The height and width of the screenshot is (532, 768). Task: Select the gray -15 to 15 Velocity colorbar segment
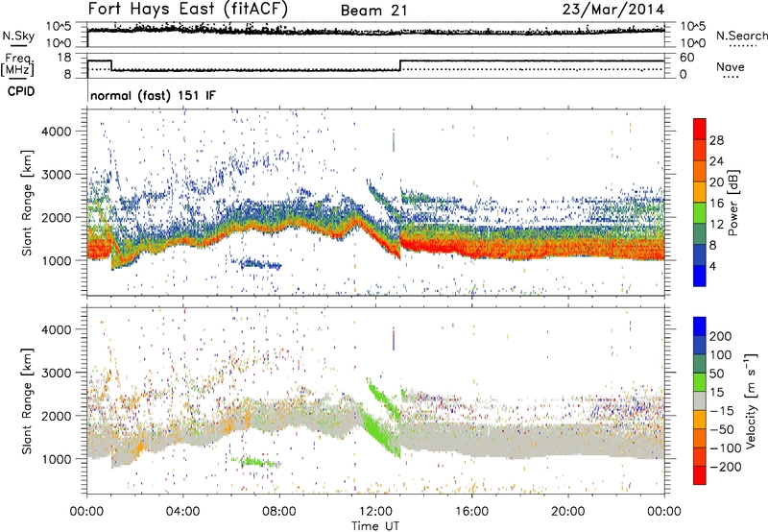pos(700,400)
